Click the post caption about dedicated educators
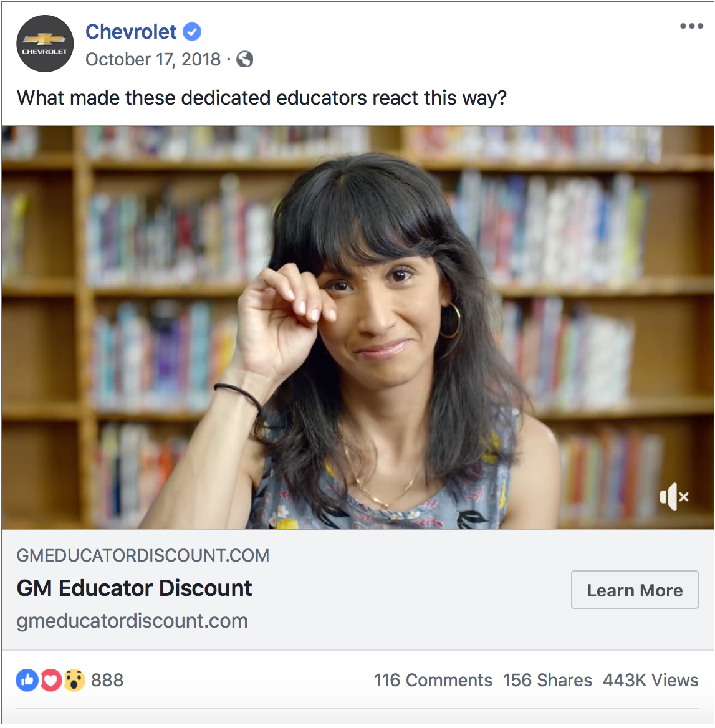Viewport: 715px width, 728px height. tap(262, 98)
